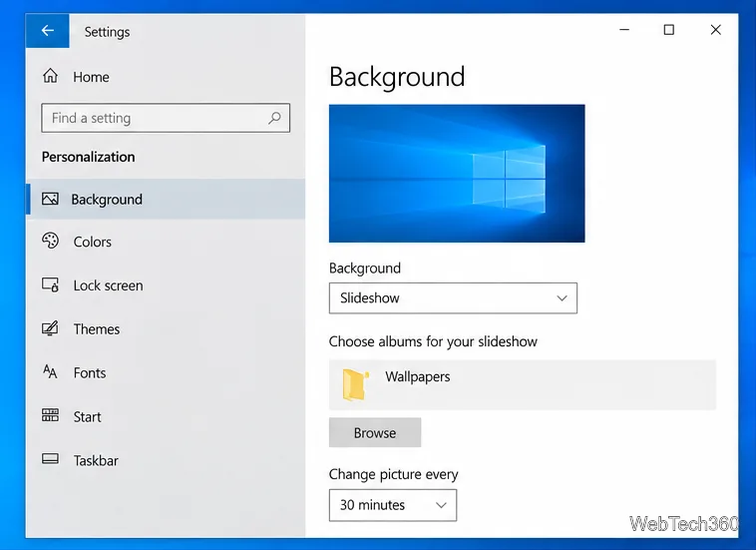Select the magnifier search icon

[274, 118]
